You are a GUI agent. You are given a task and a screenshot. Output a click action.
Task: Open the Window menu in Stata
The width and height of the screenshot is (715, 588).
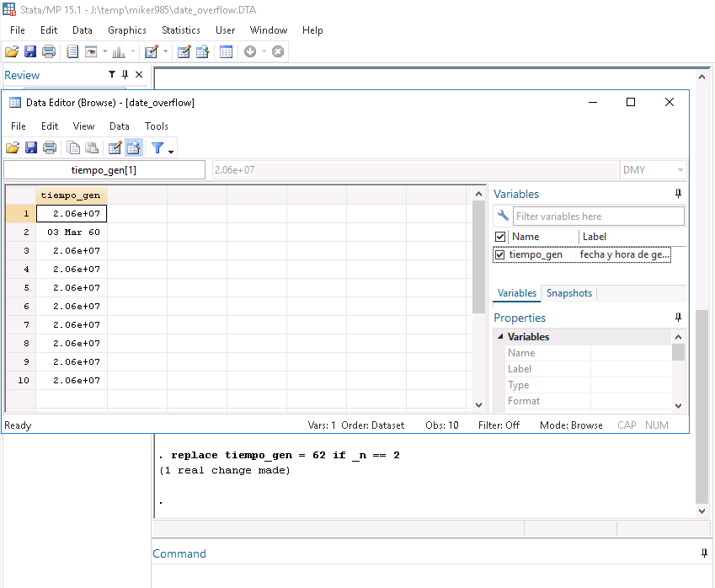click(269, 30)
